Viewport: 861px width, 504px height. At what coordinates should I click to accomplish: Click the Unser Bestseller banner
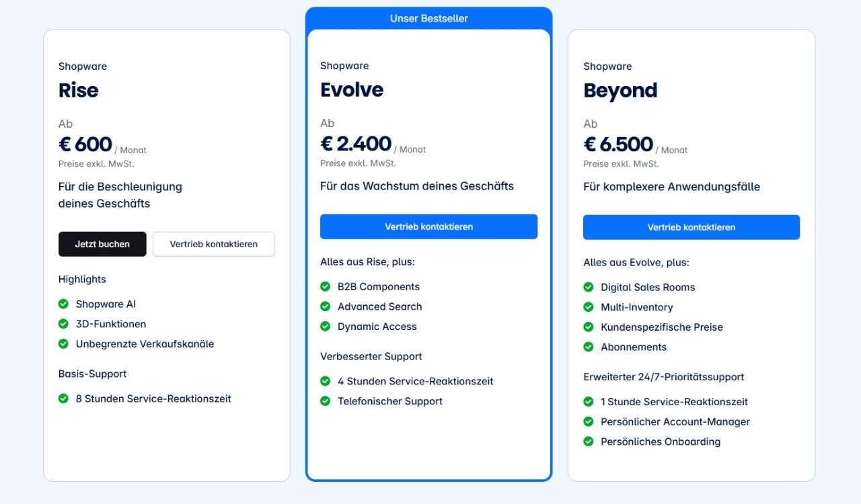428,18
